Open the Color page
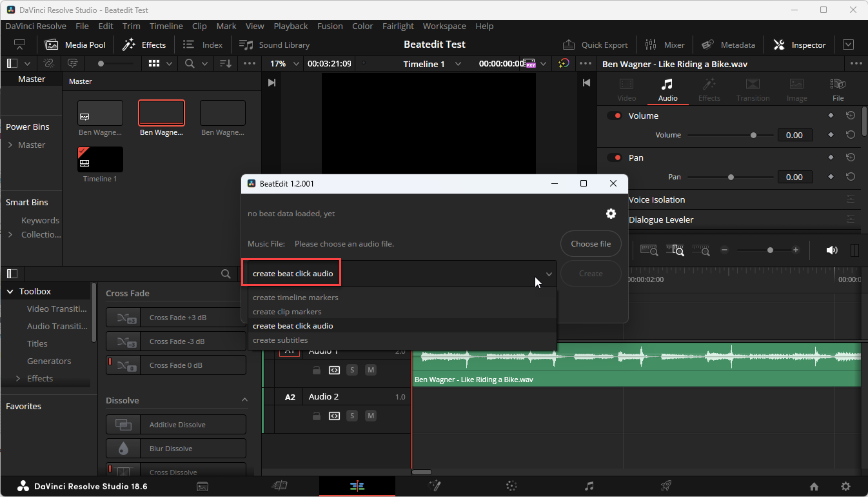Screen dimensions: 868x497 coord(512,486)
